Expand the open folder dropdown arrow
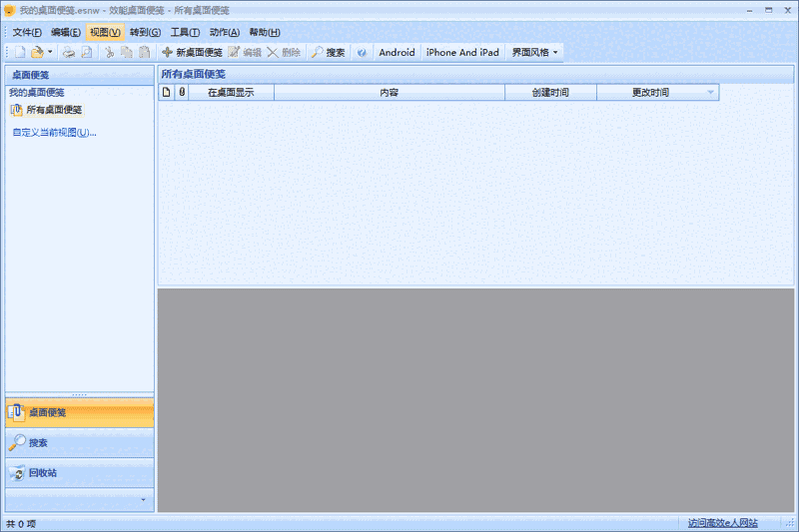The image size is (799, 532). (50, 52)
